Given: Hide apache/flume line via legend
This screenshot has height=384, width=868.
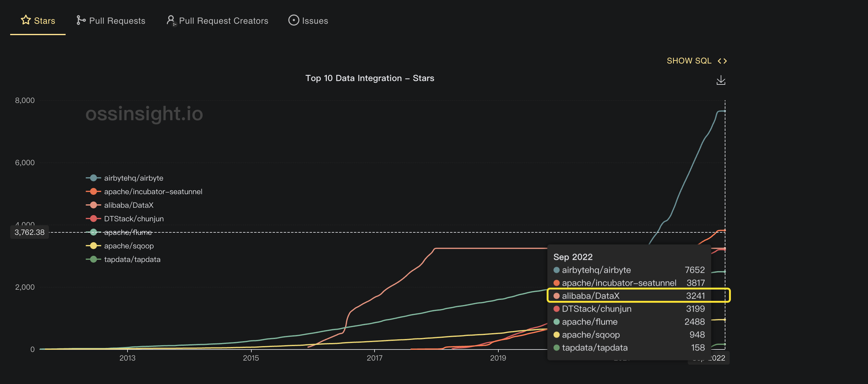Looking at the screenshot, I should (x=128, y=232).
